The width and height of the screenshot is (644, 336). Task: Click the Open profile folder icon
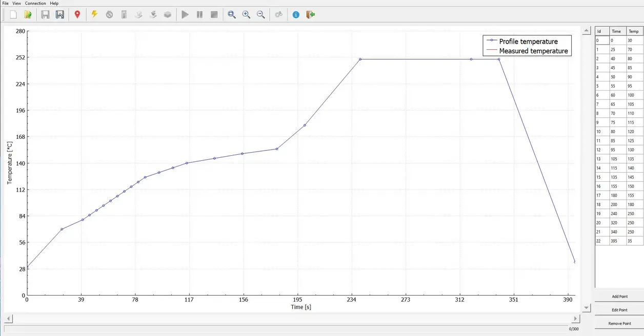pos(28,15)
